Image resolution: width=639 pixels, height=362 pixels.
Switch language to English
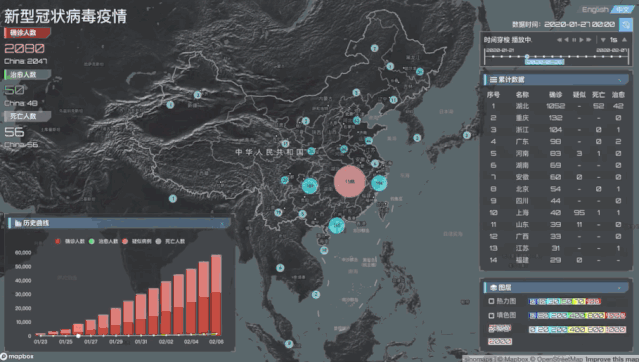point(595,9)
